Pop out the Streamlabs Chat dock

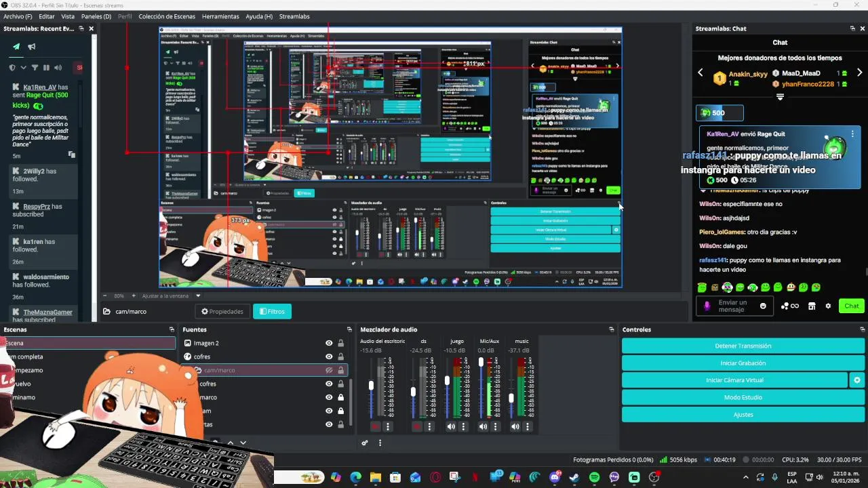[x=852, y=28]
